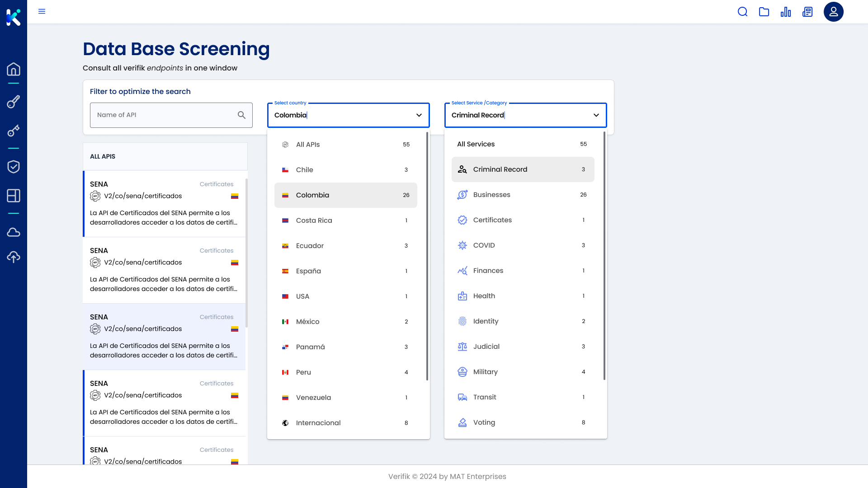Collapse the Select country dropdown arrow
The height and width of the screenshot is (488, 868).
pos(419,115)
